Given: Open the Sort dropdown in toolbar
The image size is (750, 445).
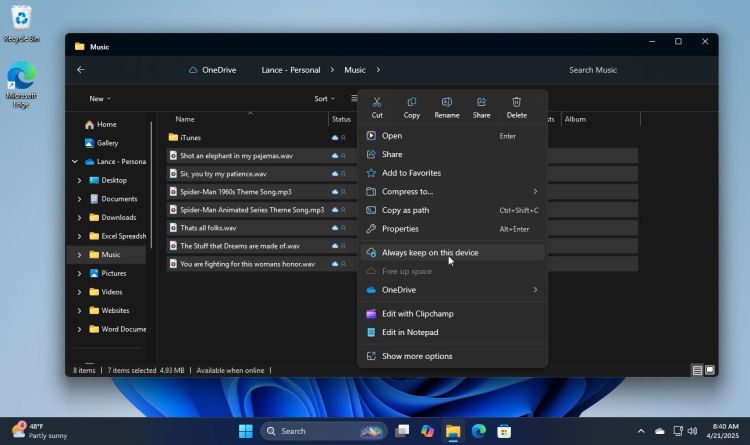Looking at the screenshot, I should click(324, 99).
